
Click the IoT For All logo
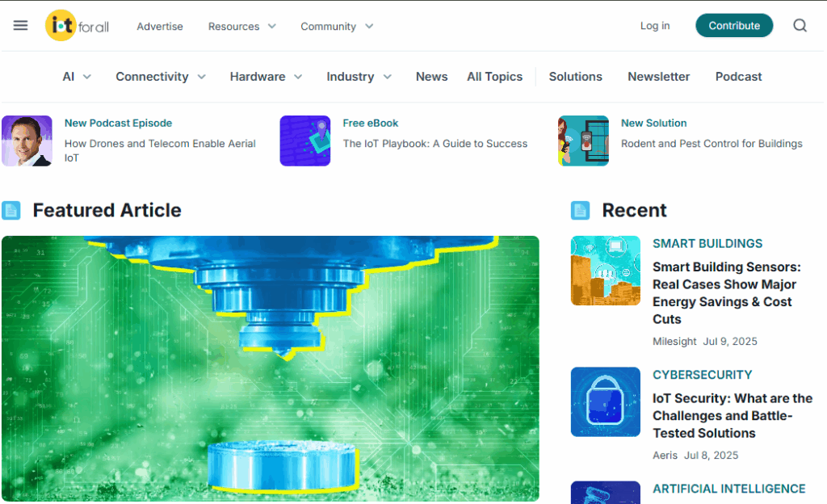point(77,25)
